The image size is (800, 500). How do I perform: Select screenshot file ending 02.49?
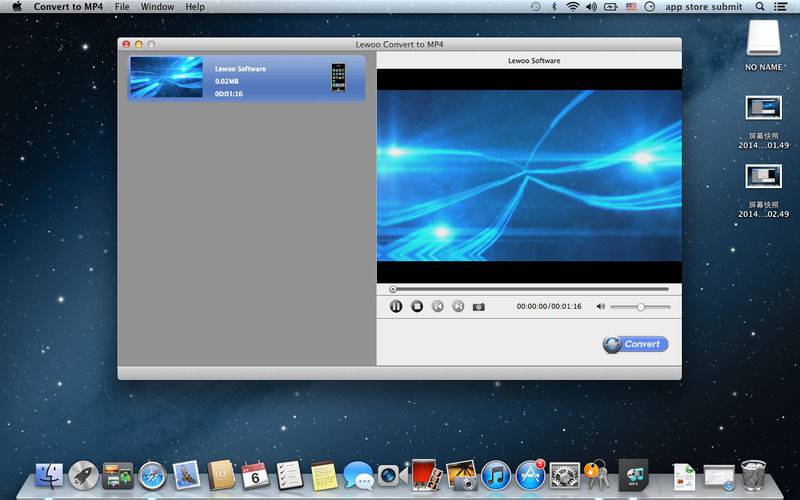[x=763, y=191]
